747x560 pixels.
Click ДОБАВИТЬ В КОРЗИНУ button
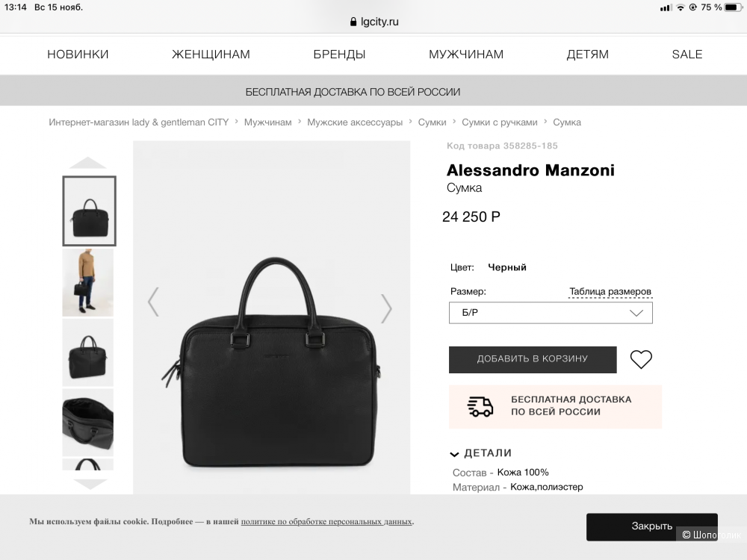pos(533,360)
